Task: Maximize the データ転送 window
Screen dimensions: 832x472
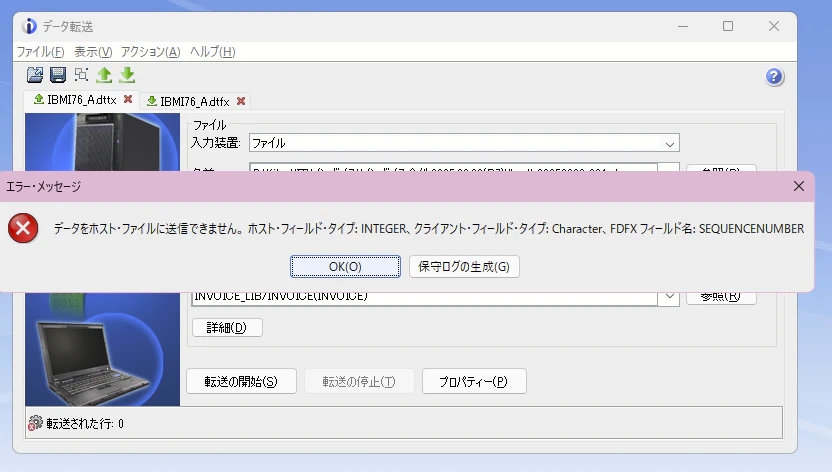Action: click(x=728, y=26)
